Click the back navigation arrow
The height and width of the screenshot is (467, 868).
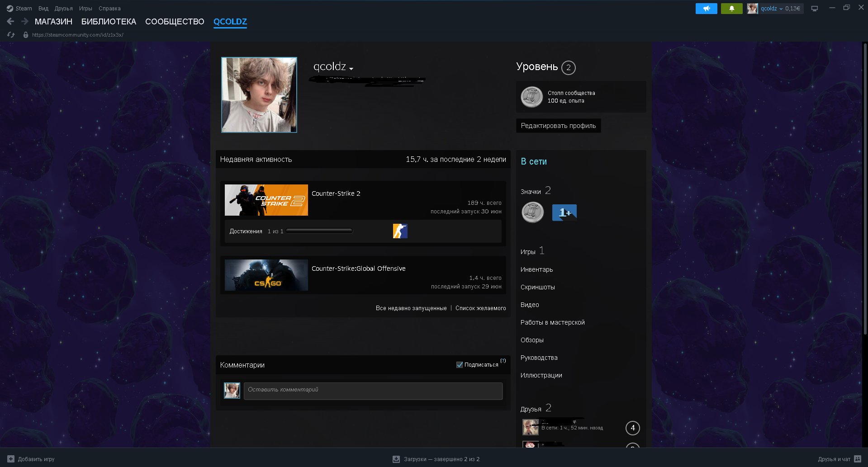[11, 21]
